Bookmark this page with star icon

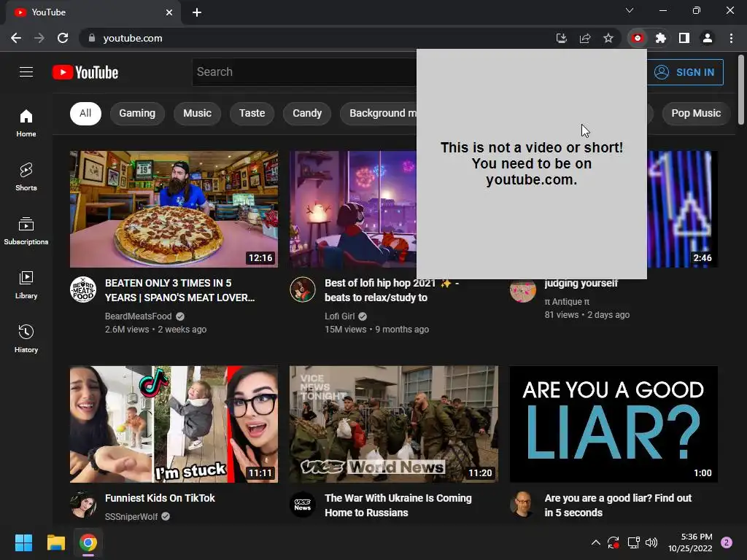(x=608, y=38)
